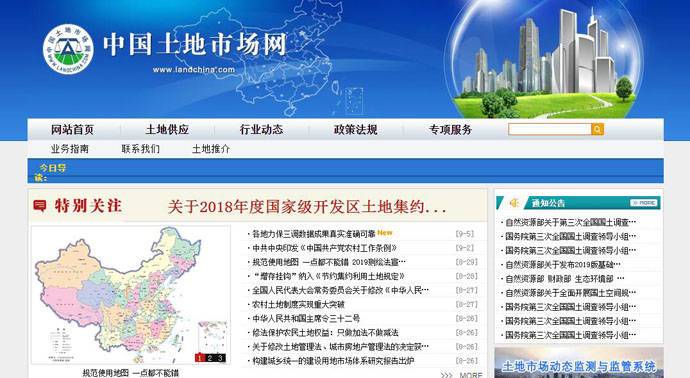Screen dimensions: 690x378
Task: Open the 联系我们 submenu link
Action: click(x=141, y=149)
